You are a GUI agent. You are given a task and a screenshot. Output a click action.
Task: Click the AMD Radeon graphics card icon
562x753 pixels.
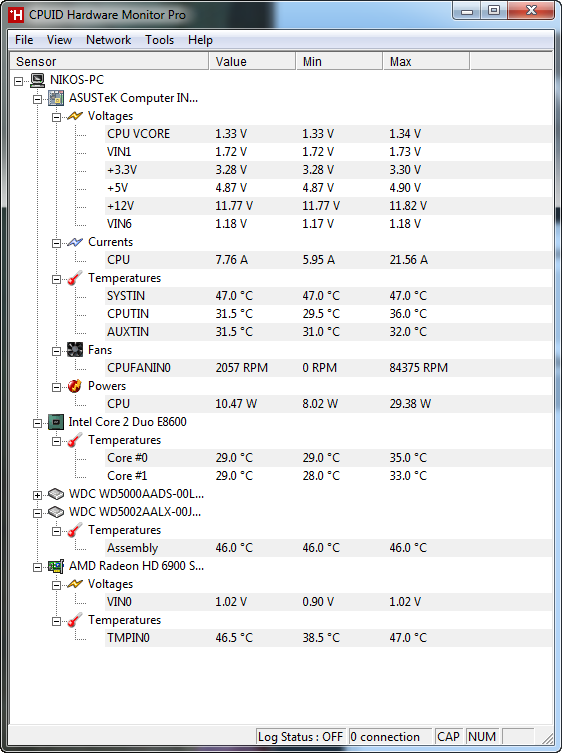click(x=56, y=566)
